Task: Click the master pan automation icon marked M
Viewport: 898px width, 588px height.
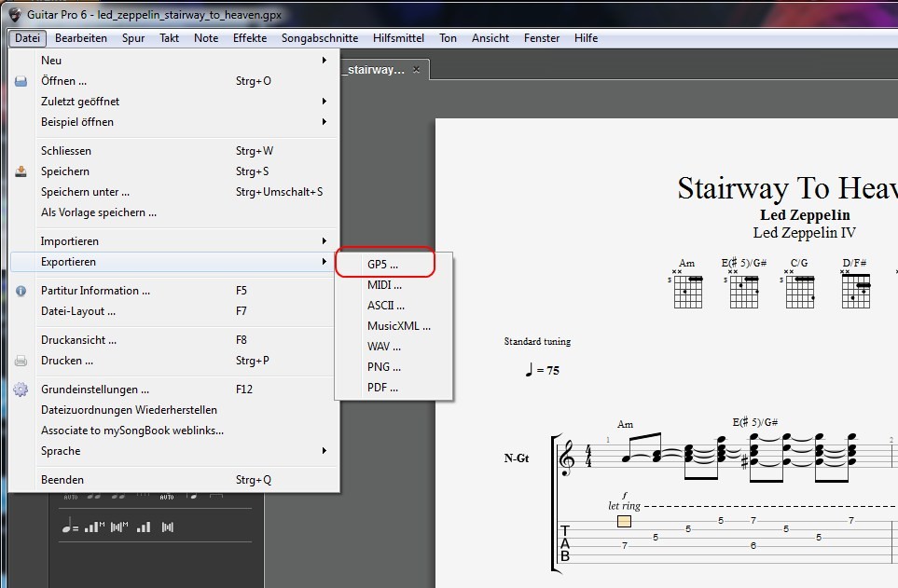Action: click(119, 526)
